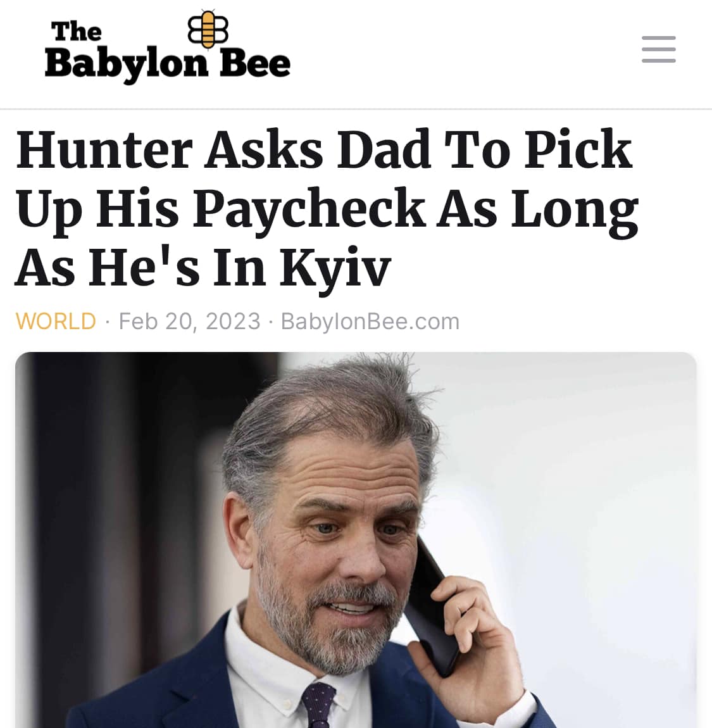The width and height of the screenshot is (712, 728).
Task: Click the bee icon in the logo
Action: click(208, 29)
